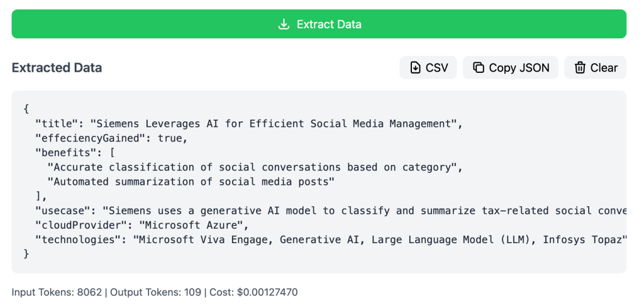Viewport: 644px width, 308px height.
Task: Click the "usecase" line in JSON
Action: click(330, 211)
